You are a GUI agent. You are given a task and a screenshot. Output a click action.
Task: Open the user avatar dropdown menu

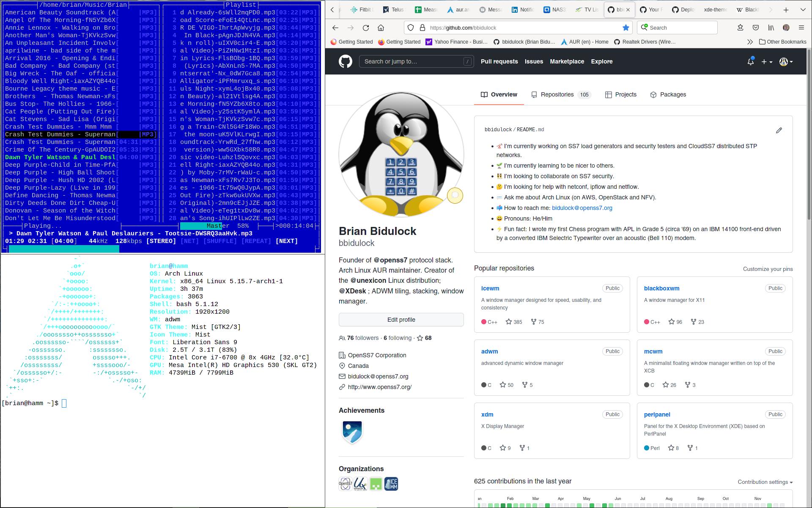click(786, 62)
